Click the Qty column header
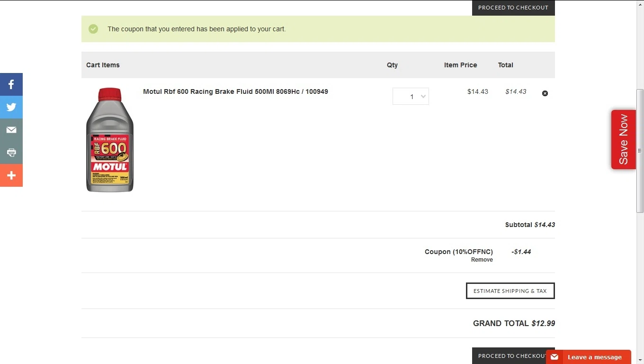The width and height of the screenshot is (644, 364). coord(392,65)
